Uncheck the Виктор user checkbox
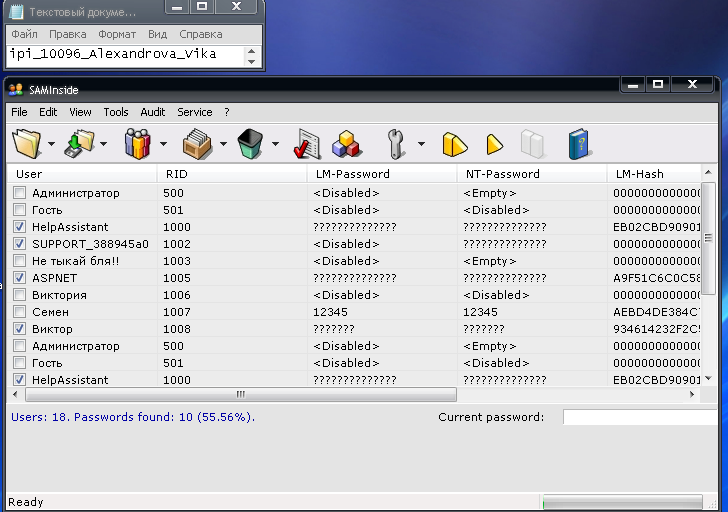Viewport: 728px width, 512px height. [20, 329]
